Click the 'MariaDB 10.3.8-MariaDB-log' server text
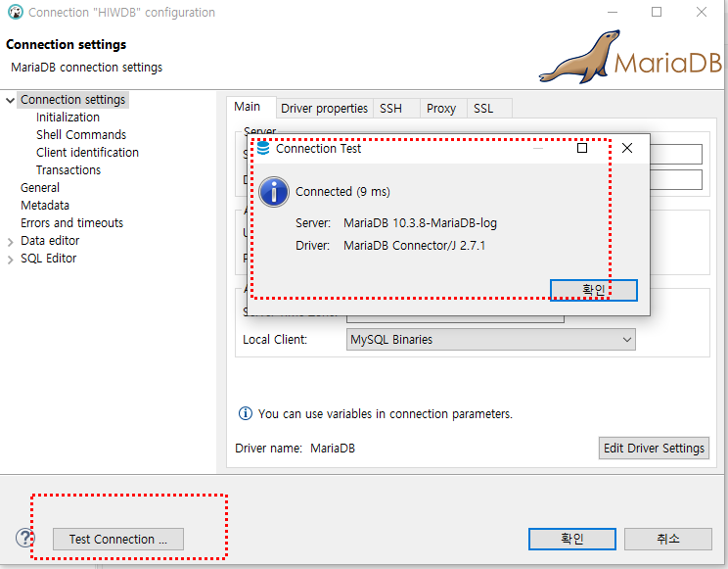 point(420,223)
